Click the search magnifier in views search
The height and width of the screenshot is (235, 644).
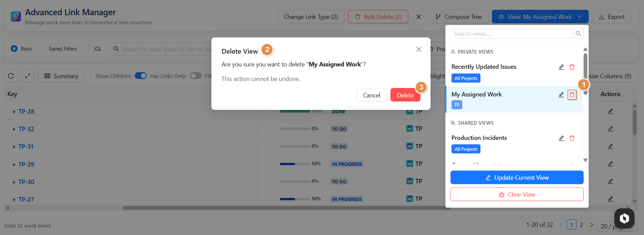[579, 33]
